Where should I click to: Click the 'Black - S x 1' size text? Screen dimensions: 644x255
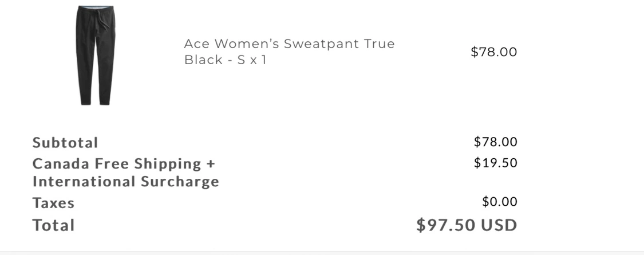pyautogui.click(x=225, y=60)
